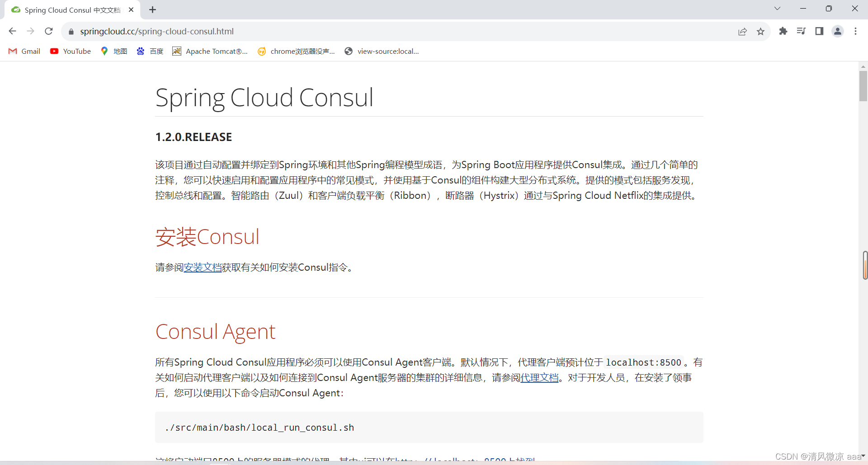Open a new tab with plus button
The width and height of the screenshot is (868, 465).
coord(153,9)
